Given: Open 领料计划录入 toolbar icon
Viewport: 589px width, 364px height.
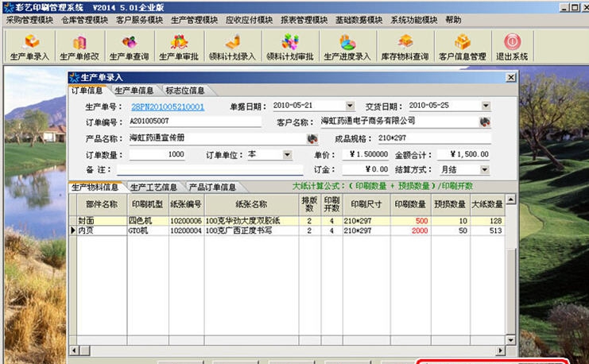Looking at the screenshot, I should click(x=232, y=47).
